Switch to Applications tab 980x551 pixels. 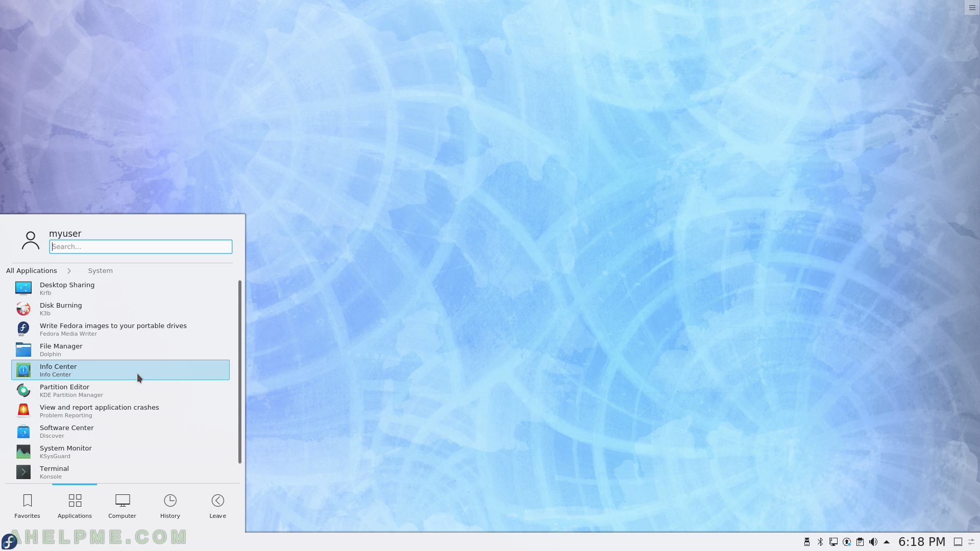pos(75,506)
